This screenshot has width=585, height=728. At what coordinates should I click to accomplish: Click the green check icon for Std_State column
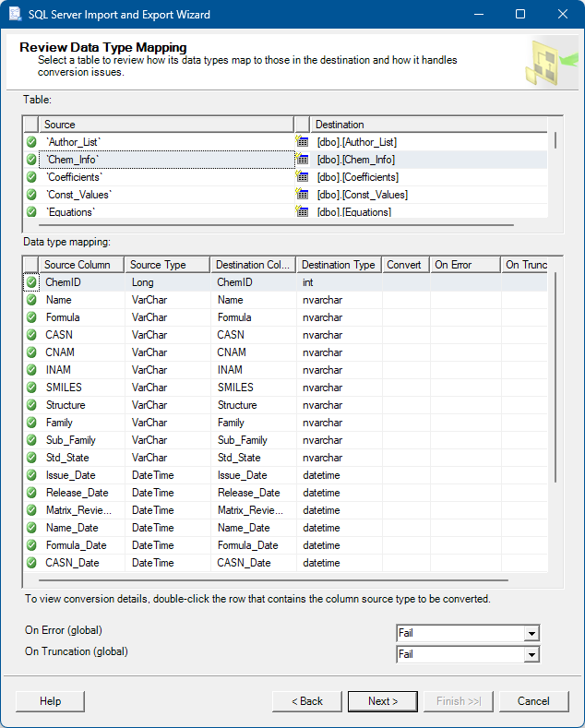pos(31,458)
